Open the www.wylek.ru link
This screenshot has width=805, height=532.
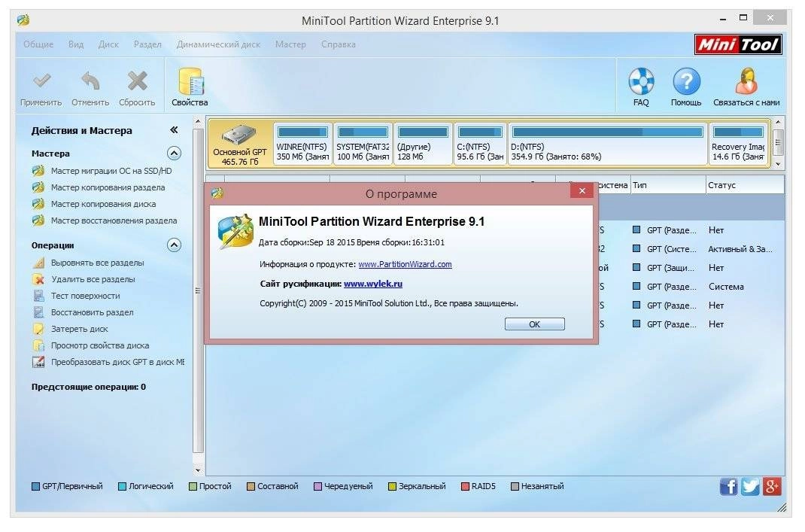(373, 284)
